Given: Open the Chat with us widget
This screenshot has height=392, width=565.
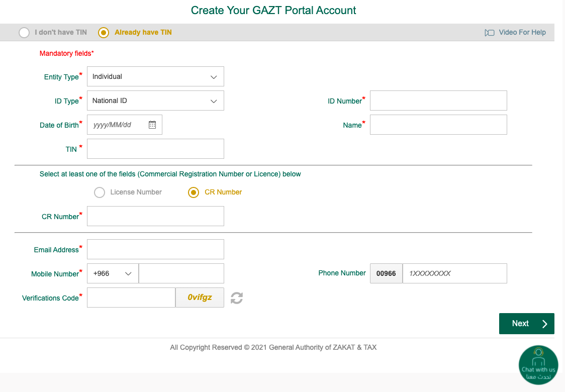Looking at the screenshot, I should coord(538,365).
